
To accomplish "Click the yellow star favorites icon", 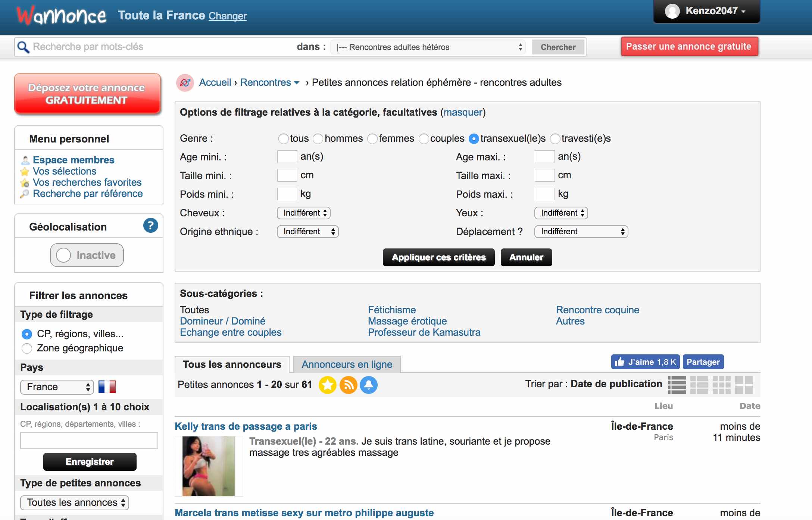I will pos(327,385).
